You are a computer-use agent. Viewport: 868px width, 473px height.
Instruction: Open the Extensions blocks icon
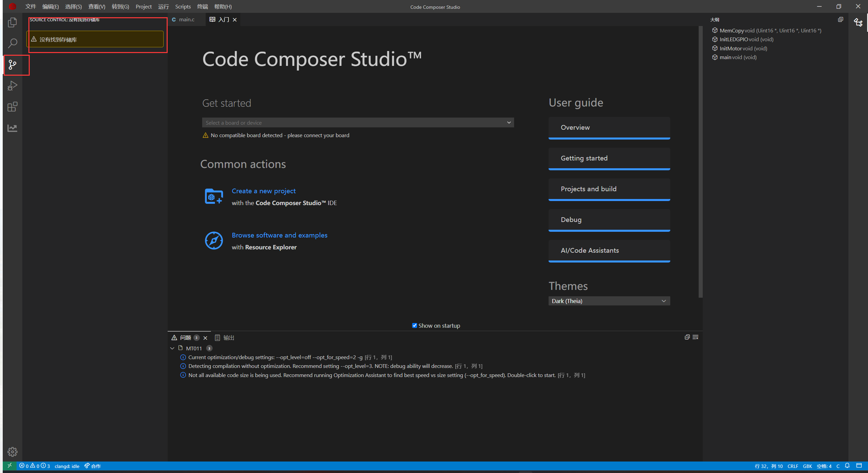click(13, 107)
